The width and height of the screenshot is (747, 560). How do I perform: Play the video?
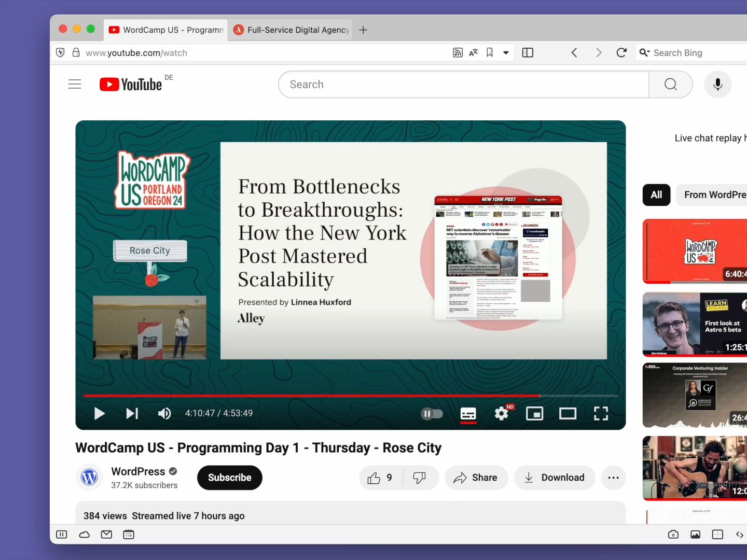coord(100,413)
